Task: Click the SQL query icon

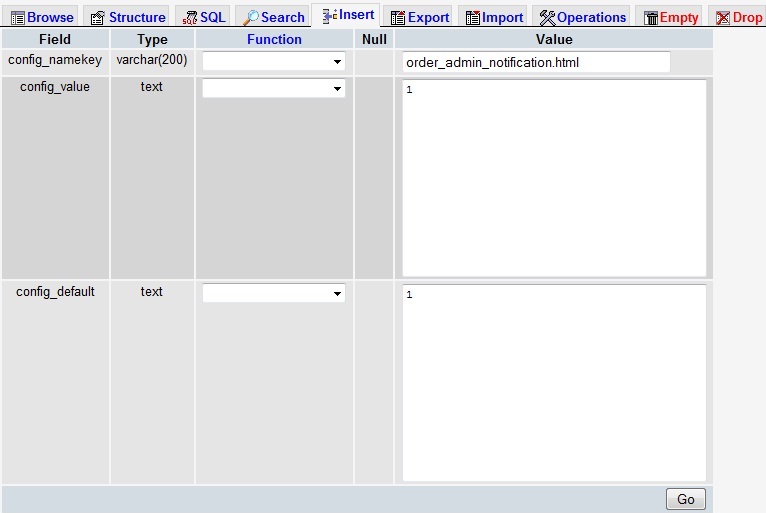Action: (190, 18)
